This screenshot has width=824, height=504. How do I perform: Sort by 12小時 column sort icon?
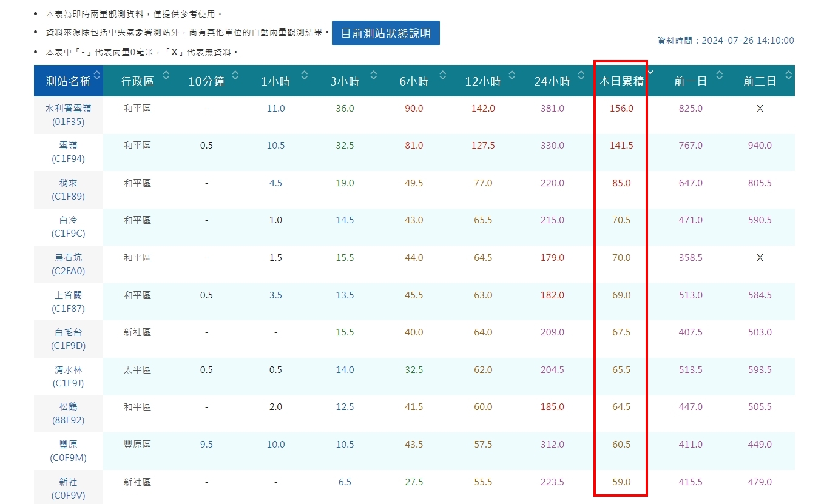(x=512, y=75)
